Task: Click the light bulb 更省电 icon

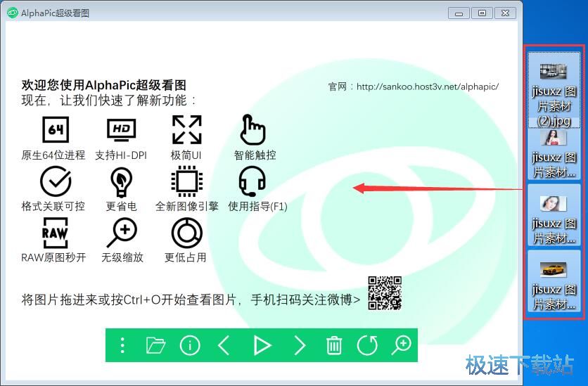Action: coord(121,182)
